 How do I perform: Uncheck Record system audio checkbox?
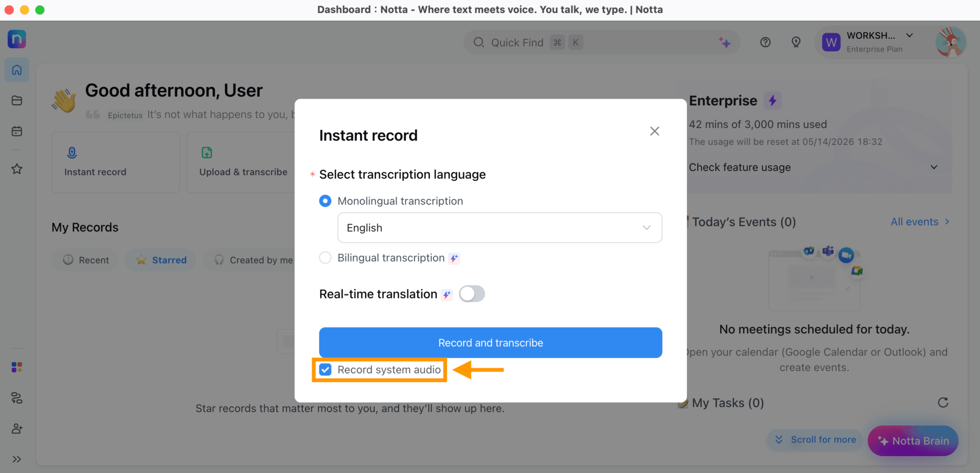coord(325,370)
